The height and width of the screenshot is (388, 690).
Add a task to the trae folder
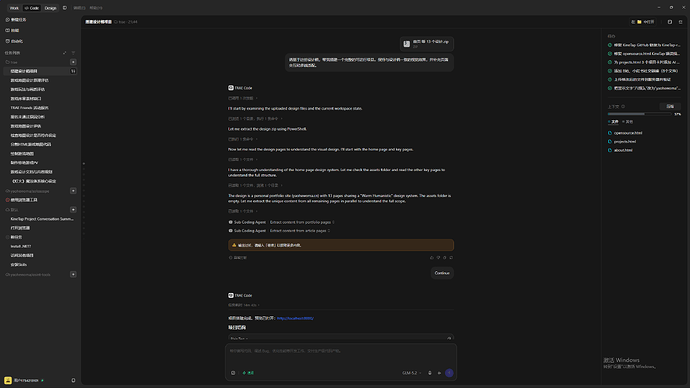tap(73, 62)
